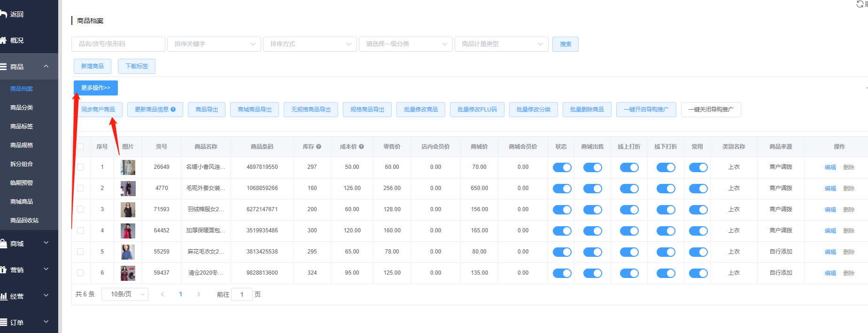This screenshot has width=868, height=333.
Task: Open 商品回收站 in the sidebar
Action: coord(24,221)
